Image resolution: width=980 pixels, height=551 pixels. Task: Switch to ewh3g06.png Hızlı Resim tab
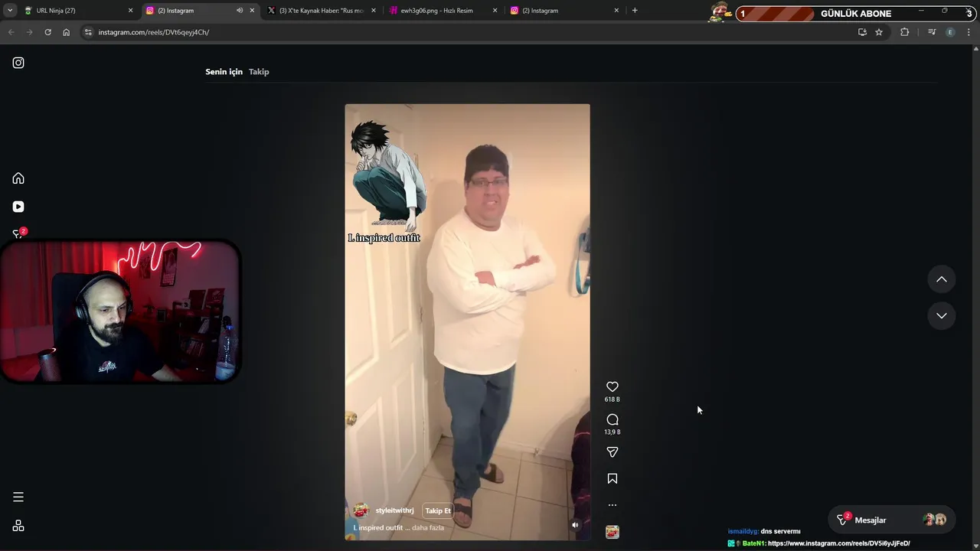coord(443,11)
